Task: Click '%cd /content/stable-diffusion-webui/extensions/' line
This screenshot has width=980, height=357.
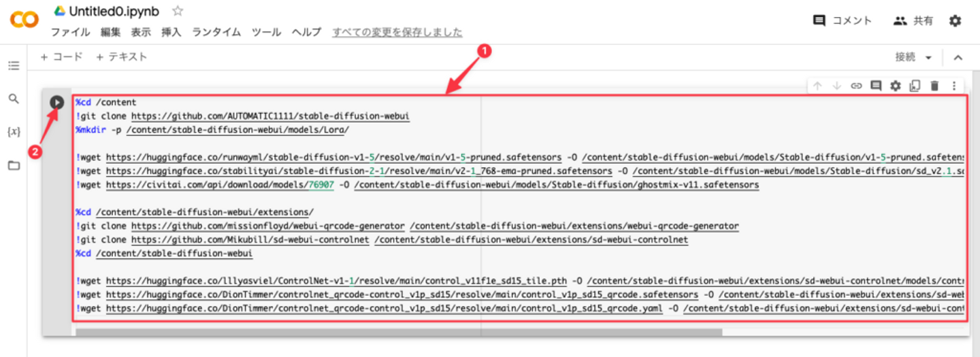Action: pos(195,212)
